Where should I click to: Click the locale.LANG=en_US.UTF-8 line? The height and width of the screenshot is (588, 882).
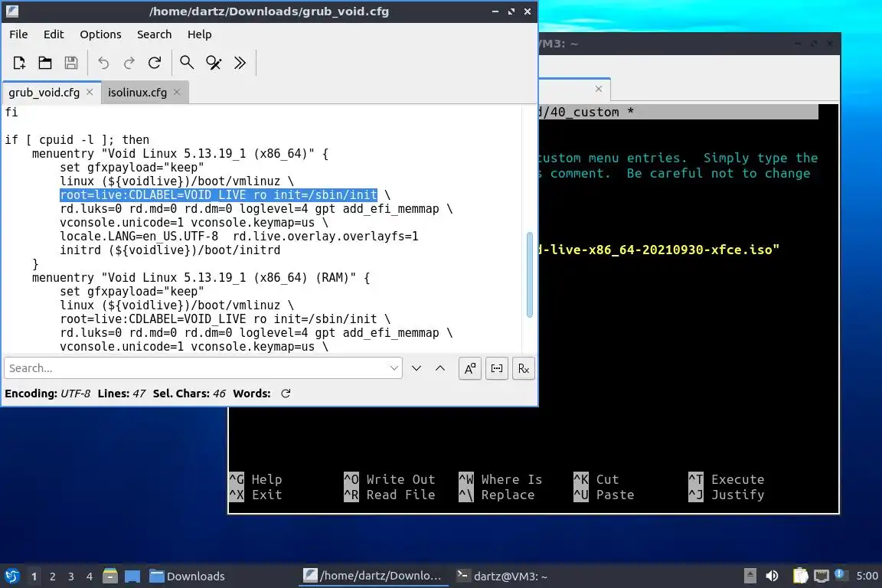239,237
